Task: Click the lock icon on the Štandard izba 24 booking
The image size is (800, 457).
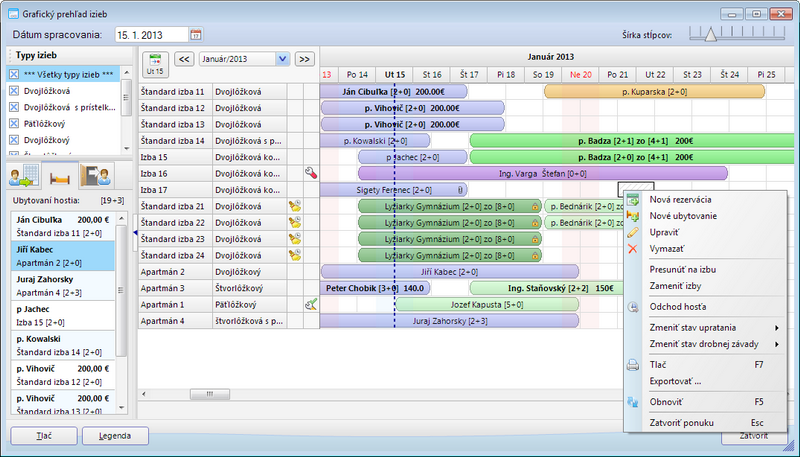Action: 535,256
